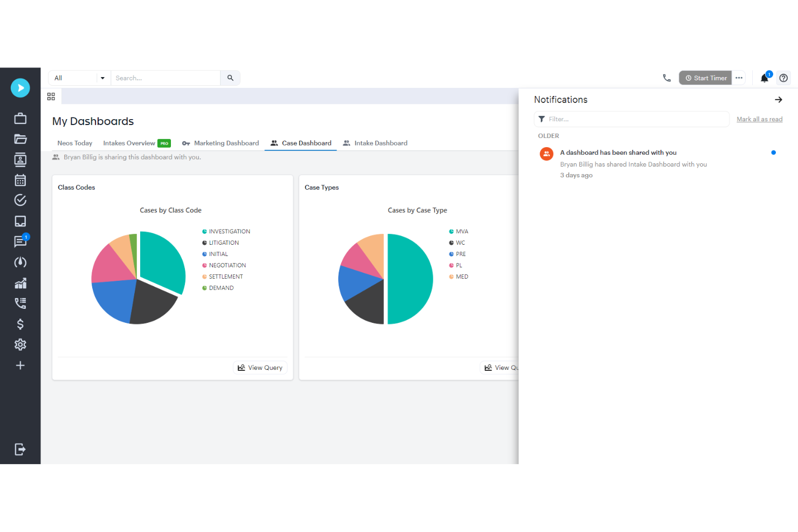Toggle INVESTIGATION legend item
This screenshot has width=798, height=532.
pyautogui.click(x=226, y=232)
